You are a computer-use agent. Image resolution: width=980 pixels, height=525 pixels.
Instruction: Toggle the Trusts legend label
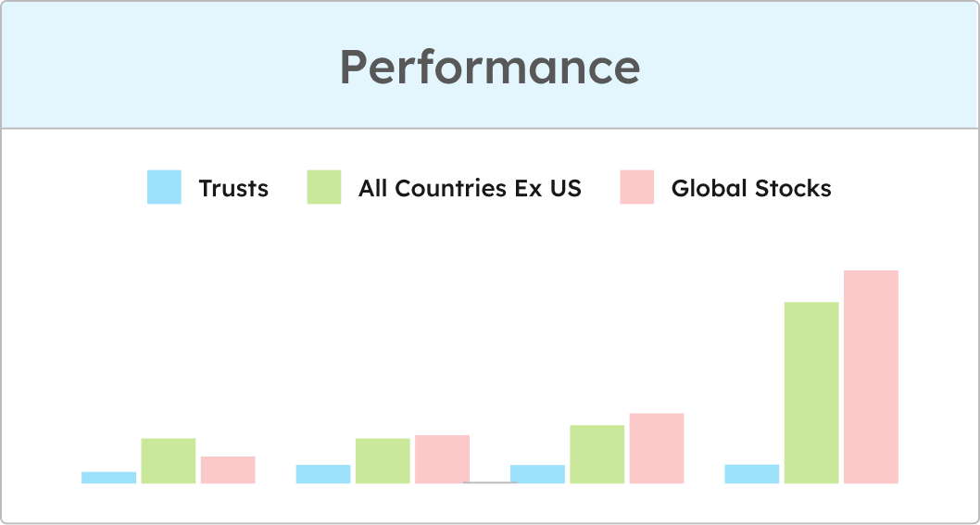(233, 189)
